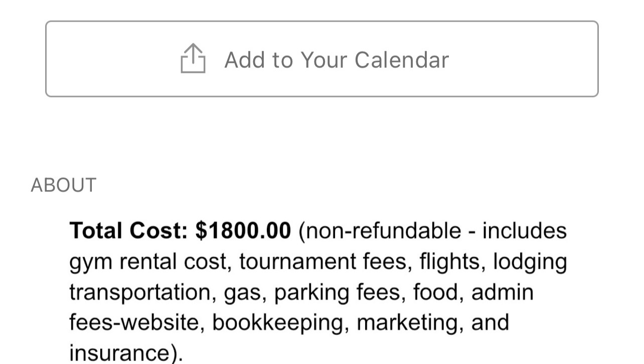
Task: Tap the word 'flights'
Action: click(x=450, y=262)
